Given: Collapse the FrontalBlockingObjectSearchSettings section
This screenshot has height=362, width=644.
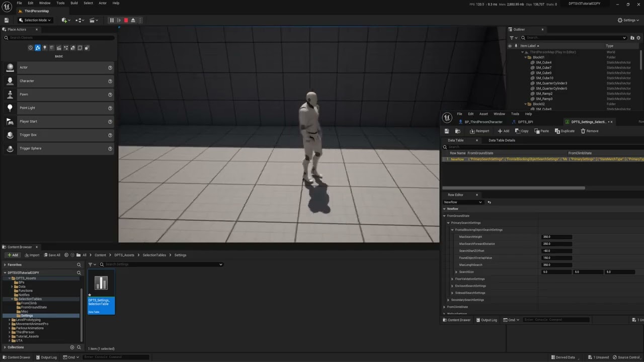Looking at the screenshot, I should 452,230.
